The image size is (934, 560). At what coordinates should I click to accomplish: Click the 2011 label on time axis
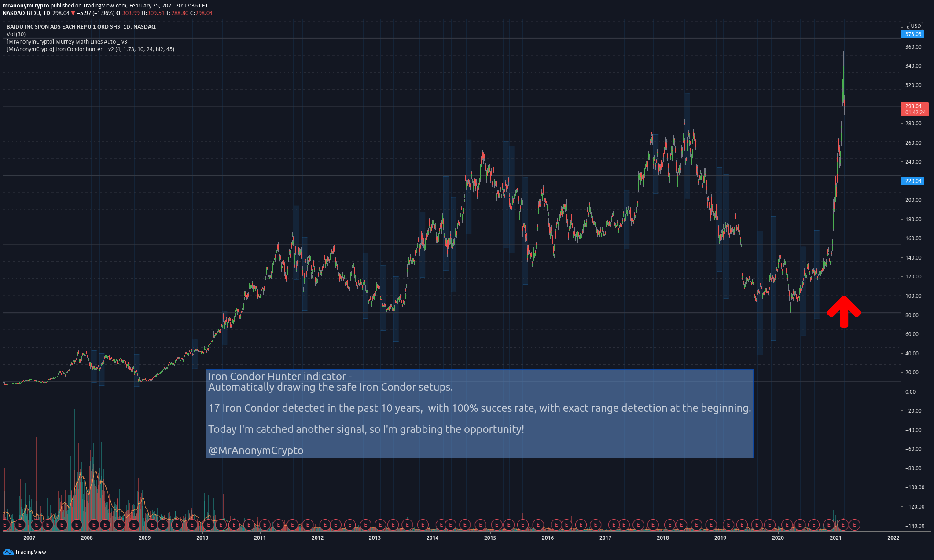pyautogui.click(x=260, y=538)
